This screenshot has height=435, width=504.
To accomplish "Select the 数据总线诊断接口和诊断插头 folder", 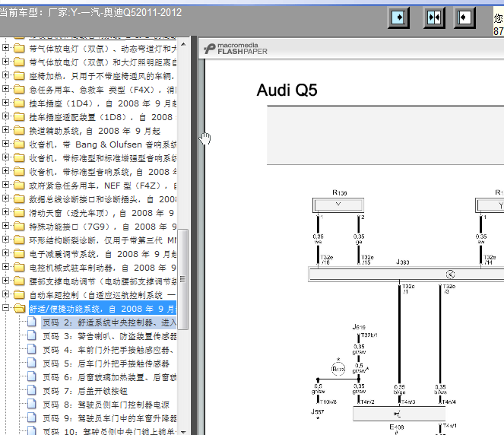I will coord(103,199).
